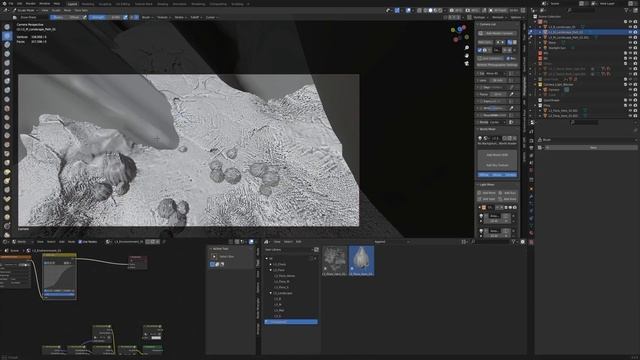Select the Unassigned catalog row

click(291, 322)
